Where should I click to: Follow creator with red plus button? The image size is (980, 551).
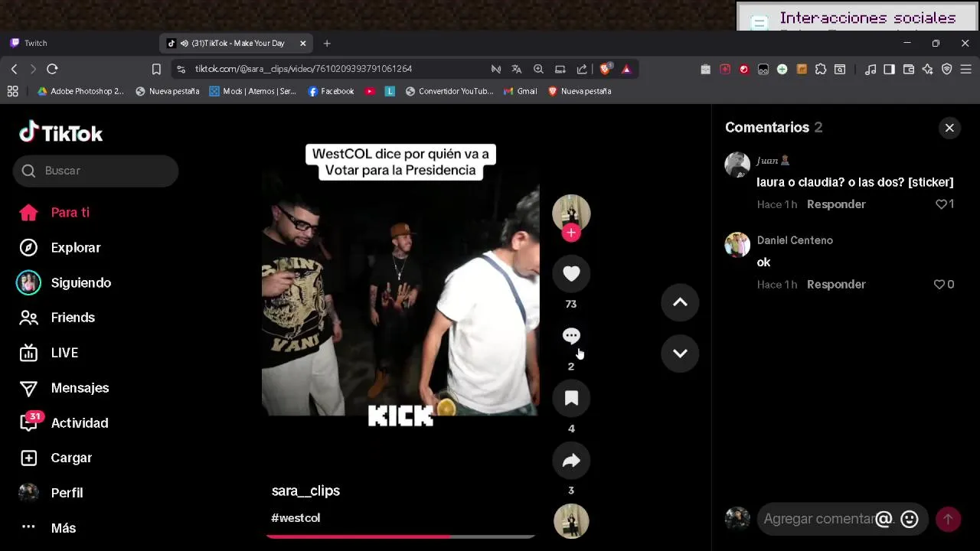click(x=571, y=233)
